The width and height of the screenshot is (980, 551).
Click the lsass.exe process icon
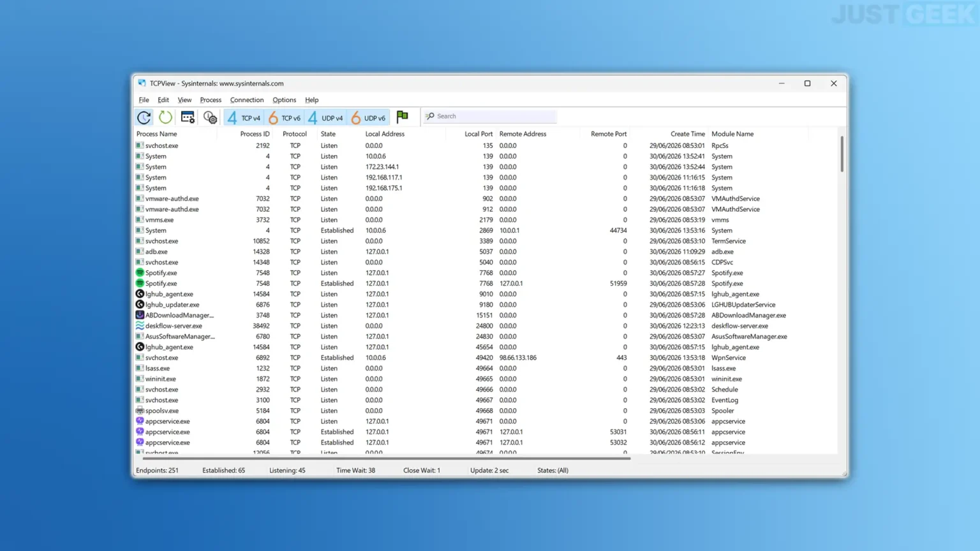(140, 368)
